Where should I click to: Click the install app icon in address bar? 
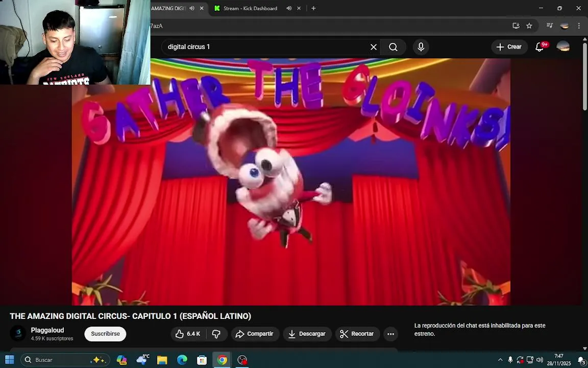516,26
